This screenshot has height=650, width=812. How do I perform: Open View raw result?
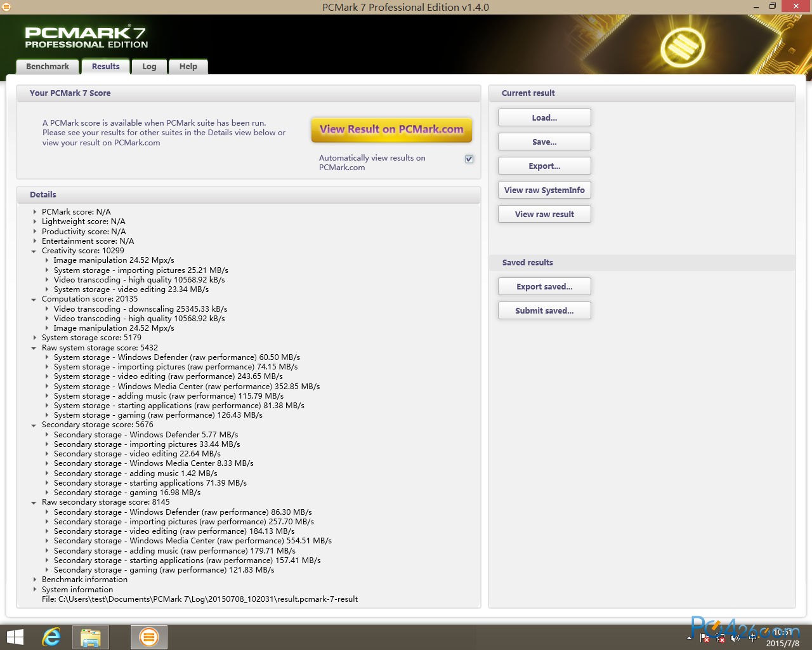pyautogui.click(x=544, y=215)
